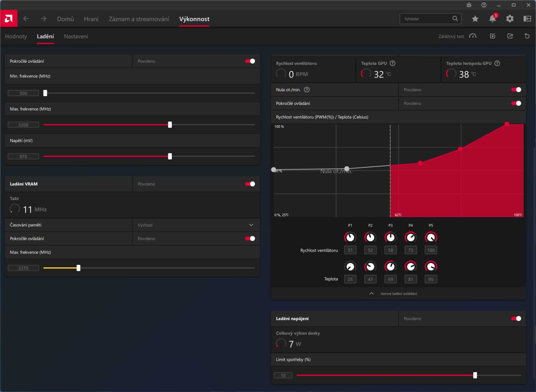Open notifications bell icon
Viewport: 536px width, 392px height.
coord(492,18)
